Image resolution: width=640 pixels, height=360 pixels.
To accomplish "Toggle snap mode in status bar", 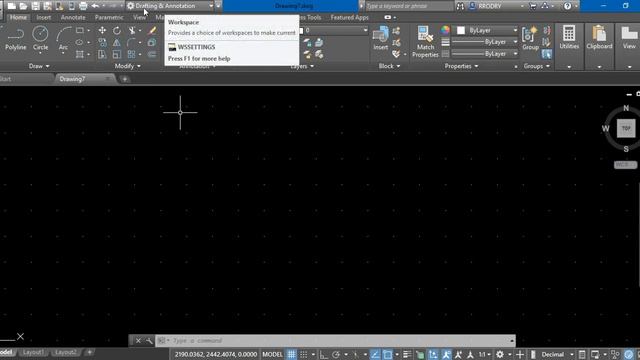I will (x=304, y=354).
